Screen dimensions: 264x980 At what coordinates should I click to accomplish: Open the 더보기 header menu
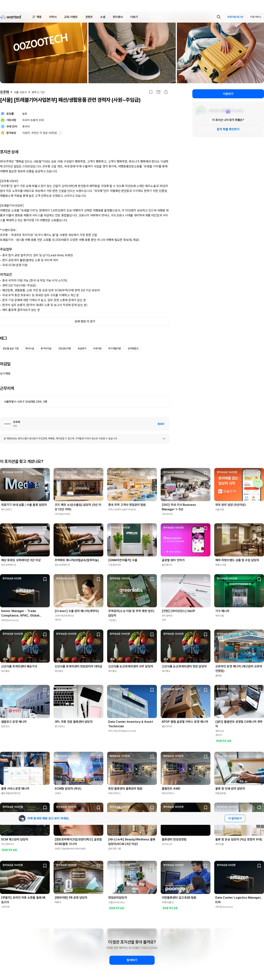pyautogui.click(x=134, y=17)
